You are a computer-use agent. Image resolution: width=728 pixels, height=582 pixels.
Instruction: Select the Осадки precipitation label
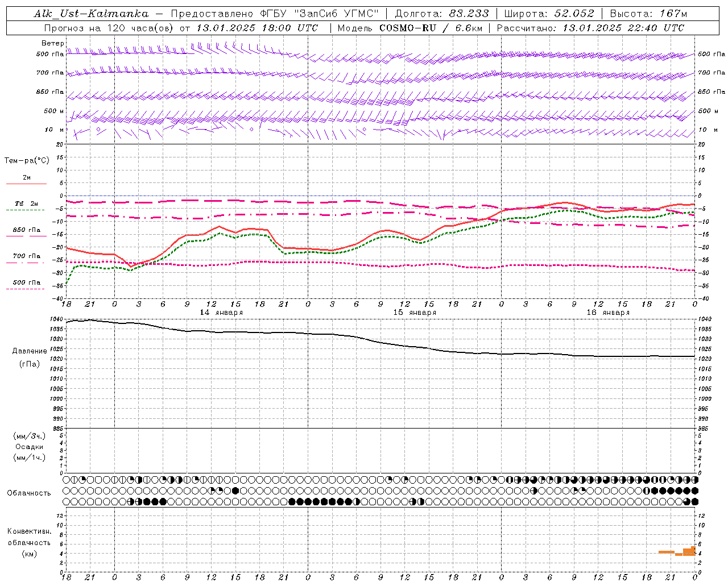(30, 447)
